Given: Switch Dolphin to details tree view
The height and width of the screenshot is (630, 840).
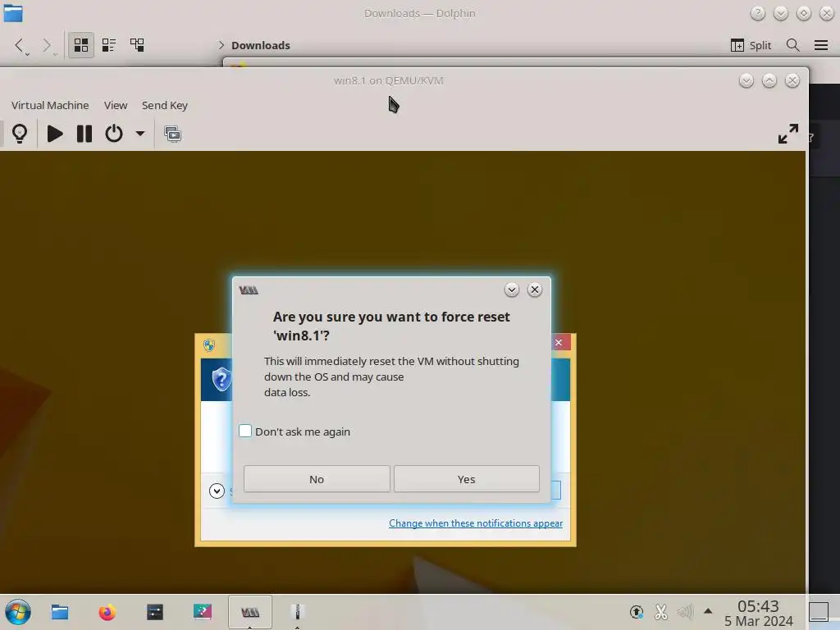Looking at the screenshot, I should 137,45.
